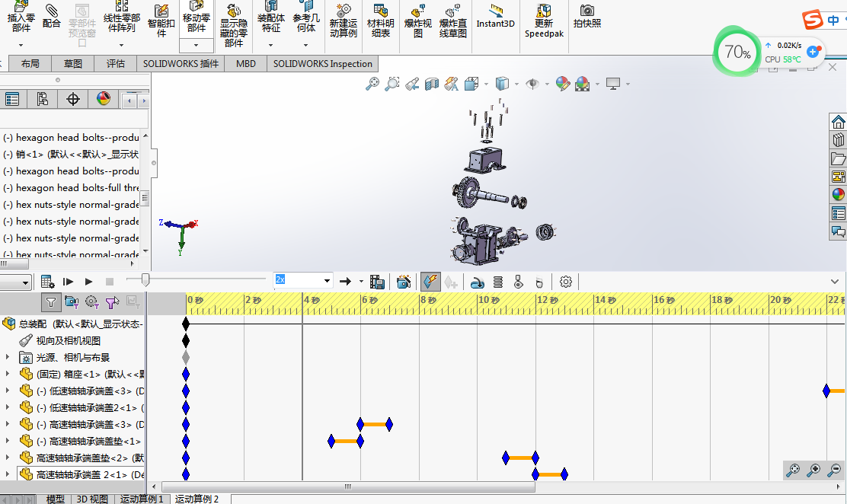The image size is (847, 504).
Task: Click the Play animation button
Action: 88,282
